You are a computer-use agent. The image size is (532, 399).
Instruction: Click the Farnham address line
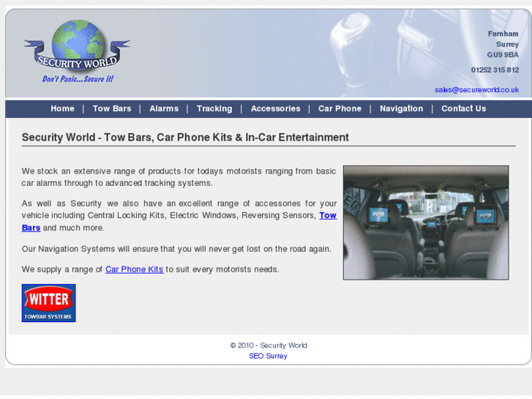pos(503,34)
